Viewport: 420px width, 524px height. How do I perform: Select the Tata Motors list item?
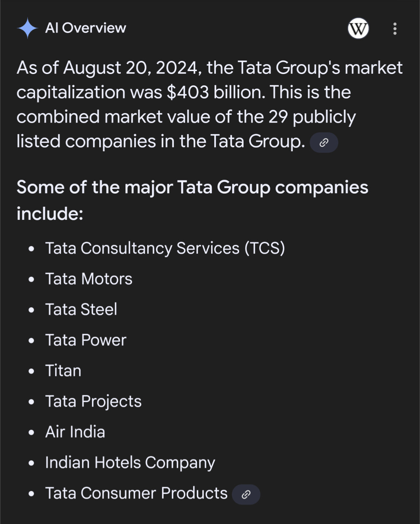[x=89, y=279]
